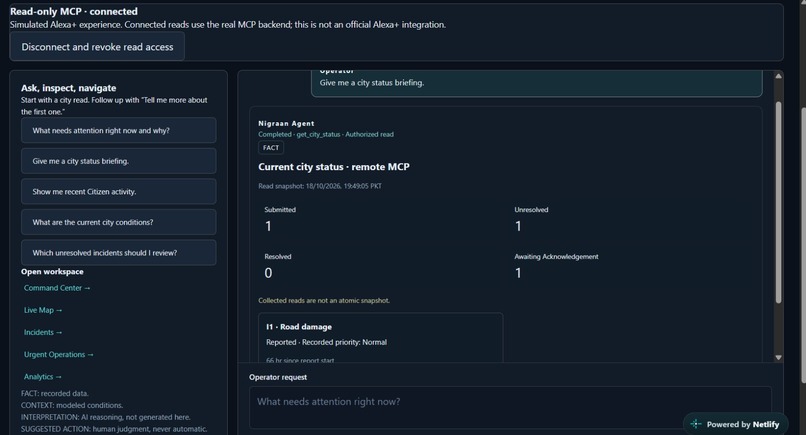Click 'Collected reads are not an atomic snapshot.' note
This screenshot has width=806, height=435.
pyautogui.click(x=324, y=300)
